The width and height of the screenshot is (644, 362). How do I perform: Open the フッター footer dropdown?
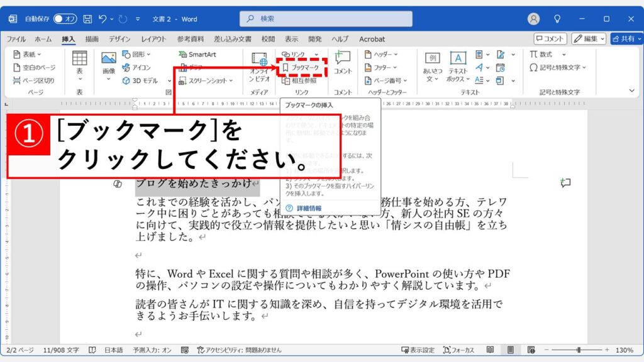click(380, 67)
